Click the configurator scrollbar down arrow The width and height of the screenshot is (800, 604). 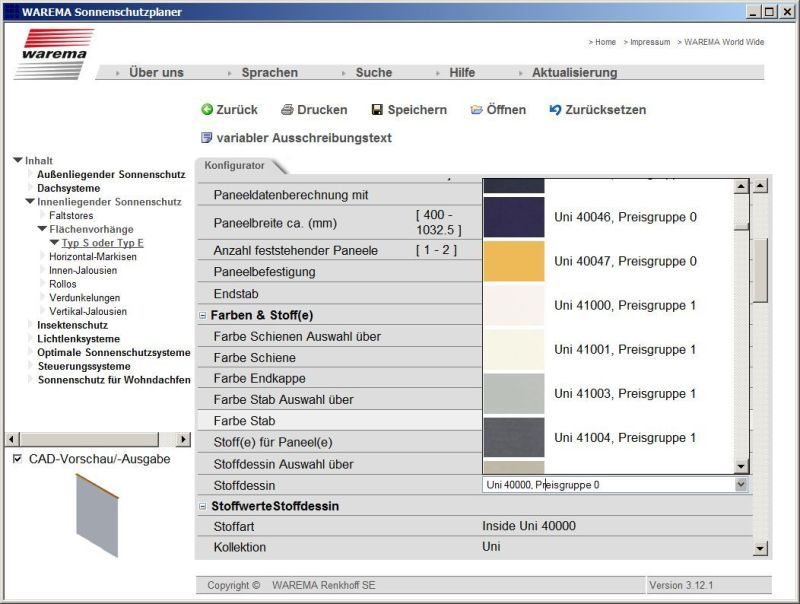760,548
